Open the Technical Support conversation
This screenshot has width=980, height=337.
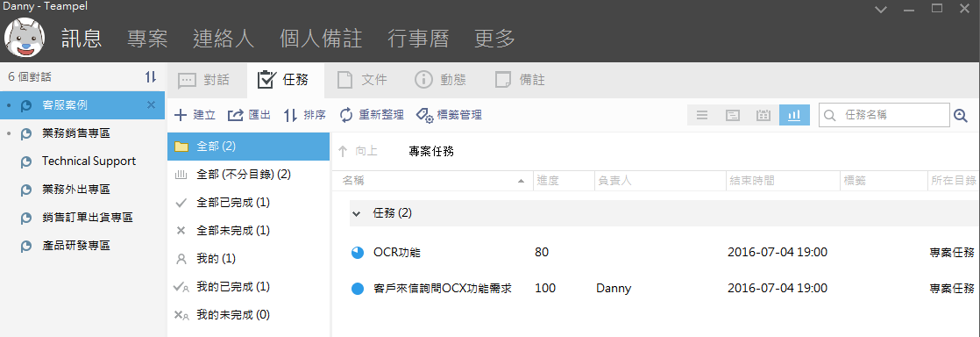point(82,161)
